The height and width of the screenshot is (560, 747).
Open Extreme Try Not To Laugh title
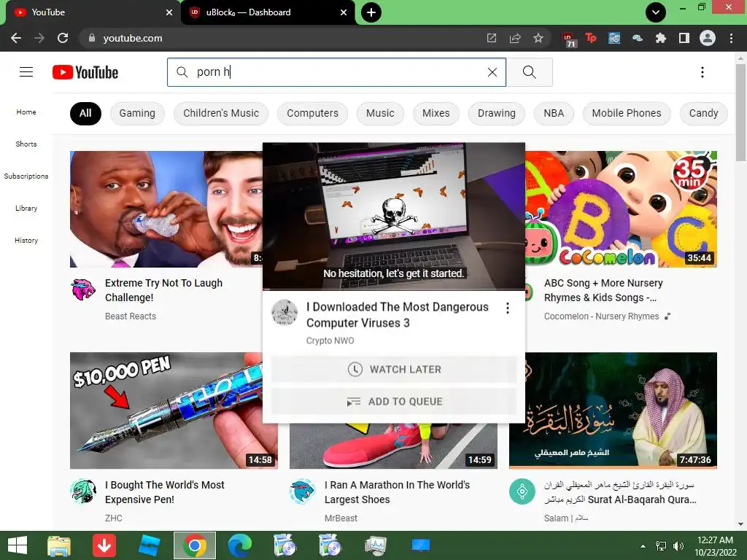(x=163, y=290)
